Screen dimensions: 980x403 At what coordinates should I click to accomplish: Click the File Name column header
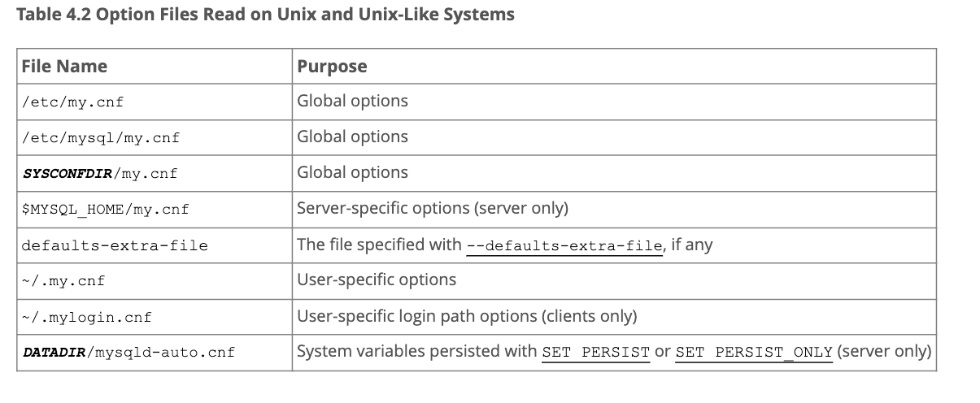click(x=64, y=67)
